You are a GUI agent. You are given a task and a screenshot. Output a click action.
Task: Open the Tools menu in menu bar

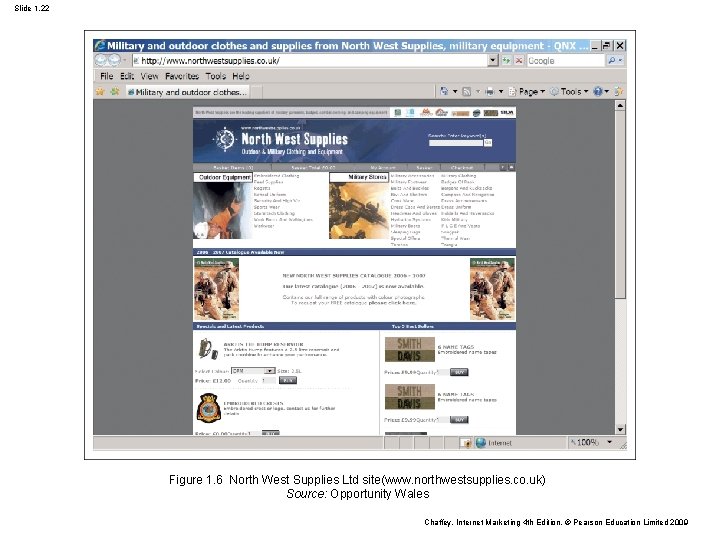(x=215, y=76)
